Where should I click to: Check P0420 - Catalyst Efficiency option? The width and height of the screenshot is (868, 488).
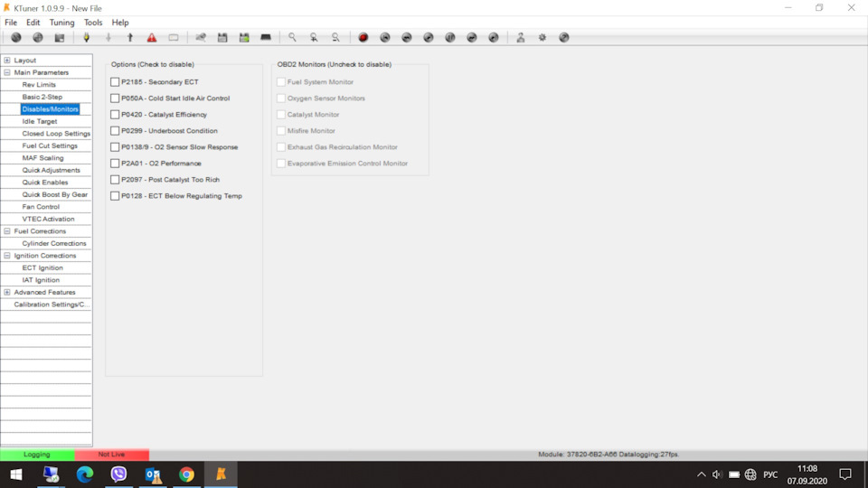(115, 115)
